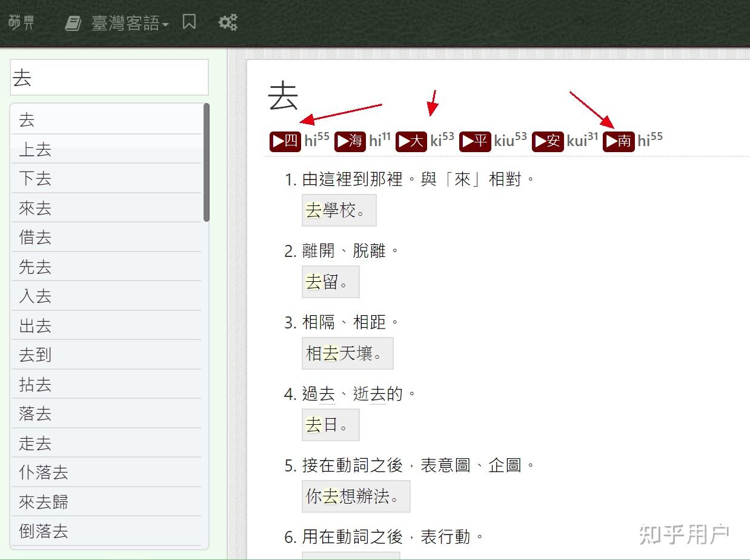
Task: Click example 你去想辦法。
Action: coord(356,496)
